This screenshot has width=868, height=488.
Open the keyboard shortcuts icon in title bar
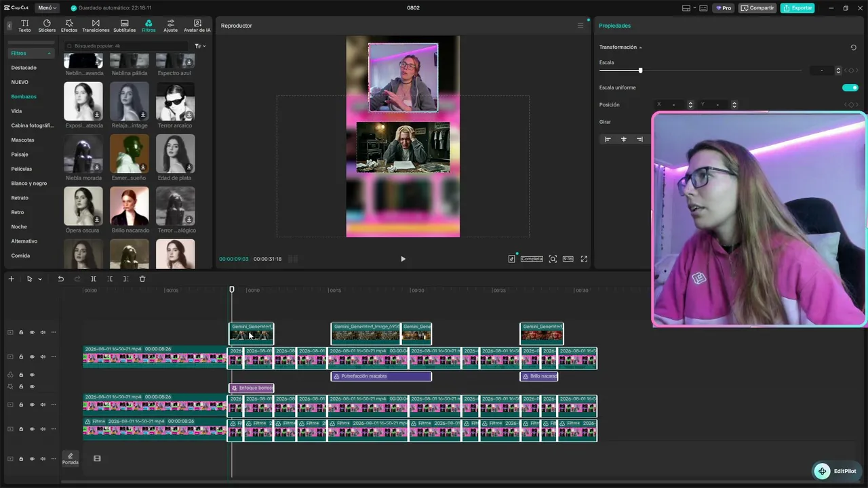click(703, 8)
